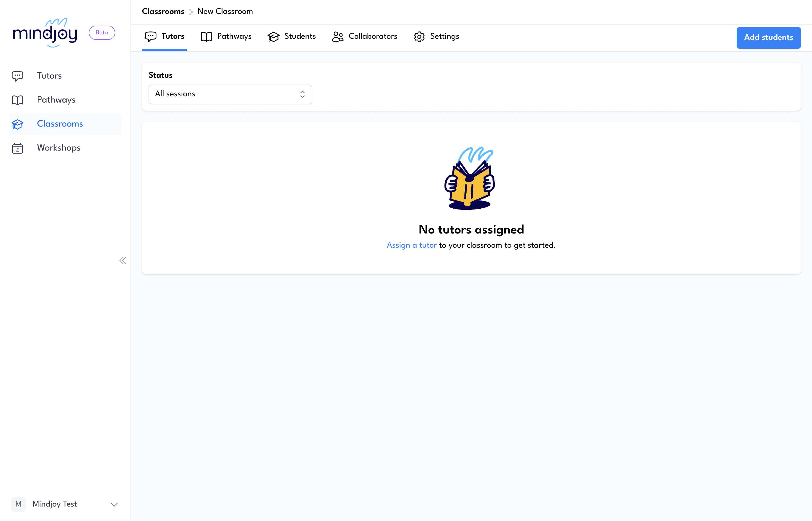
Task: Go back via Classrooms breadcrumb
Action: click(x=163, y=11)
